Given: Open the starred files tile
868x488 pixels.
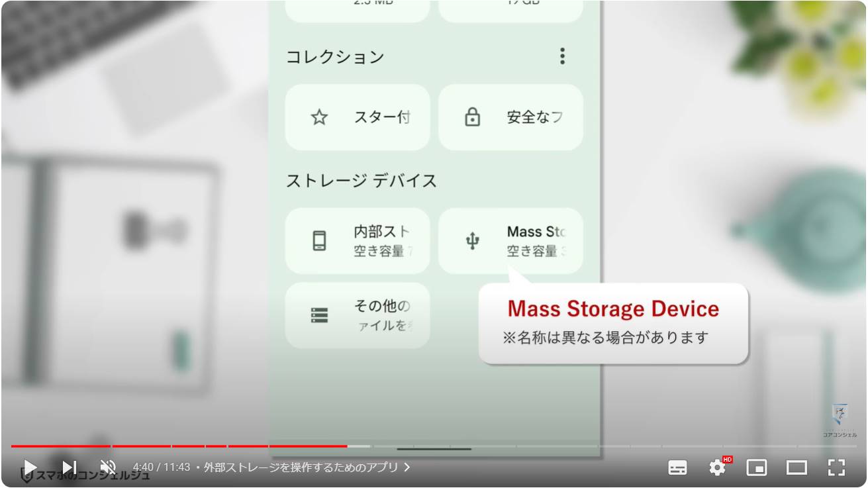Looking at the screenshot, I should (x=358, y=118).
